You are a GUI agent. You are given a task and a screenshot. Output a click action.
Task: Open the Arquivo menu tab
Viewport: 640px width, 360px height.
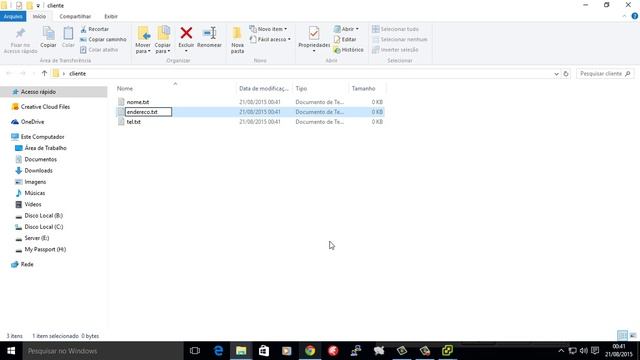[13, 16]
